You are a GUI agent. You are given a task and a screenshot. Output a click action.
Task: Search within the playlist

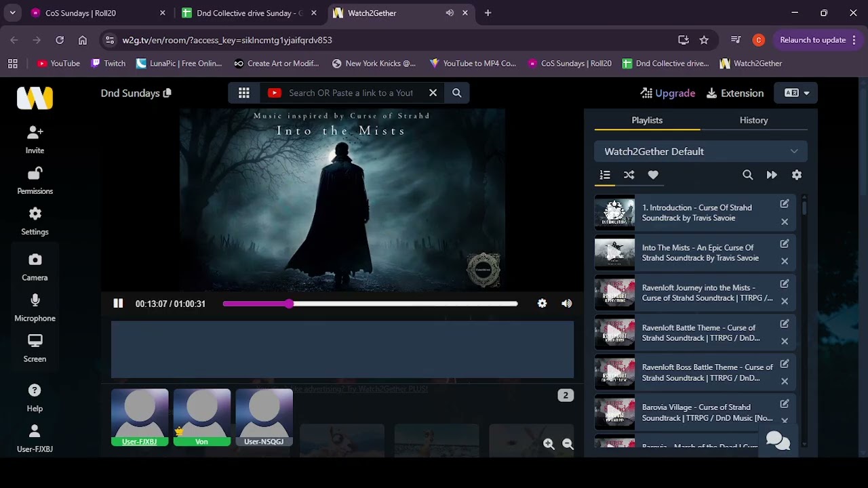tap(747, 175)
